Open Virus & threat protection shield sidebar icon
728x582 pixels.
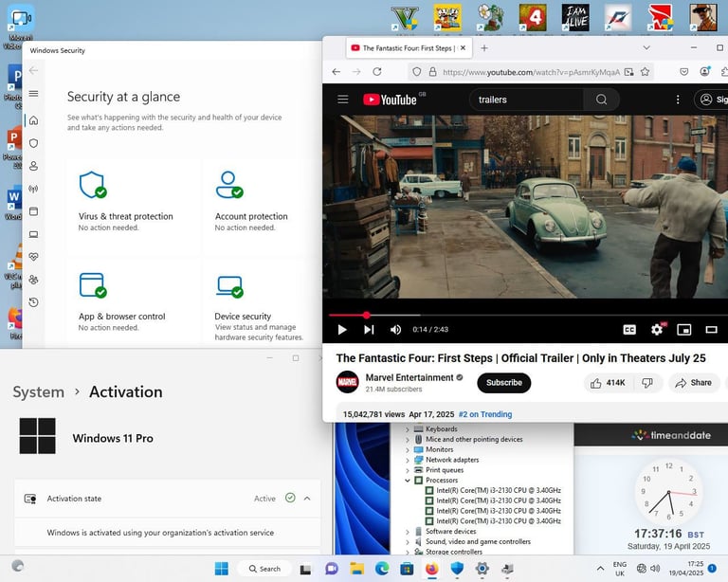[x=33, y=143]
